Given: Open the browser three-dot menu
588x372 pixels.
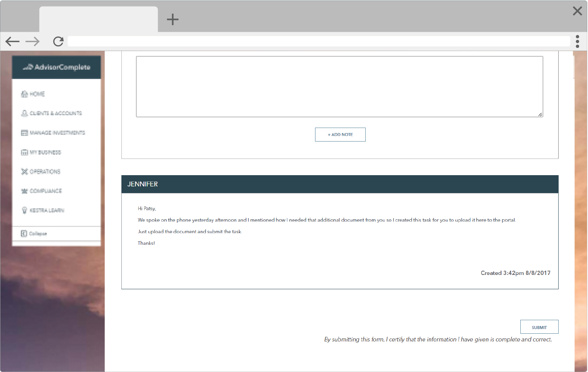Looking at the screenshot, I should 577,41.
